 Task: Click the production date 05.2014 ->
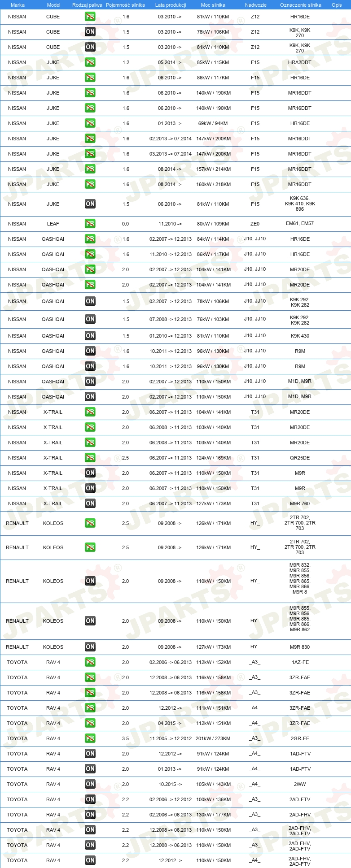[x=170, y=62]
